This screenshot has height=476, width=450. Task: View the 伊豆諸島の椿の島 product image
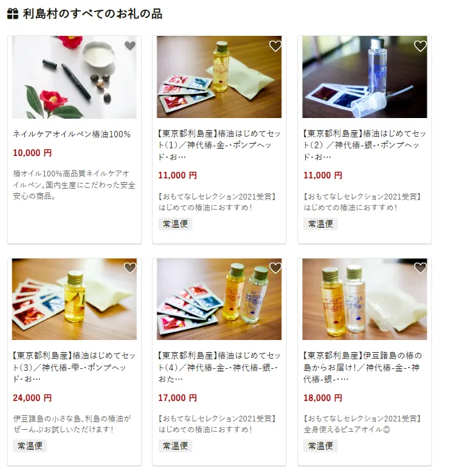click(365, 299)
